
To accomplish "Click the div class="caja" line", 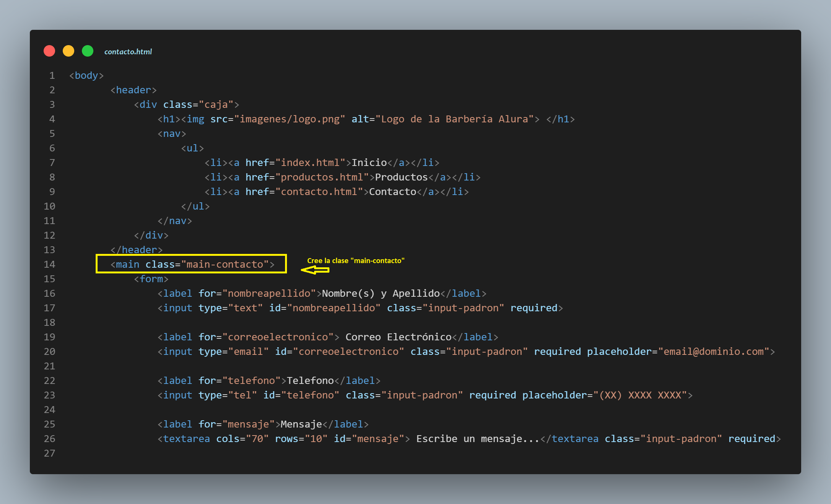I will 186,104.
